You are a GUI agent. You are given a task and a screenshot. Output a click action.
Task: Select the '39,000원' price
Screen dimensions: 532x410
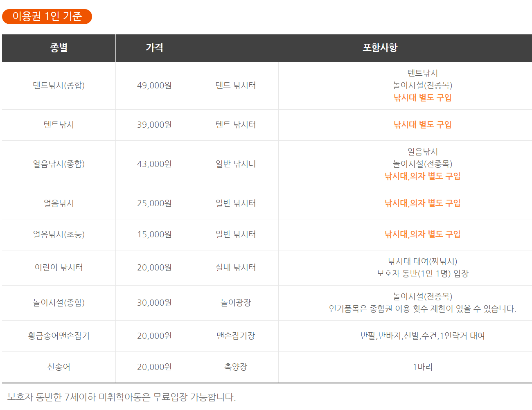click(x=154, y=125)
